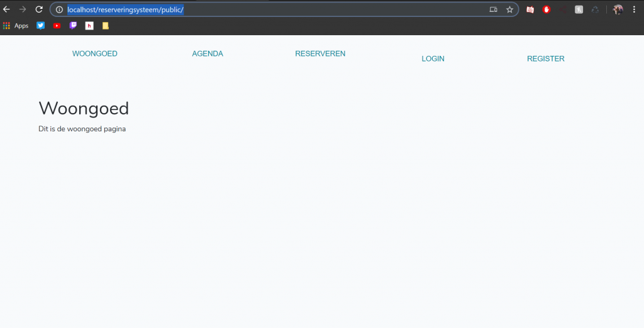Open the Chrome profile avatar
Viewport: 644px width, 328px height.
618,9
